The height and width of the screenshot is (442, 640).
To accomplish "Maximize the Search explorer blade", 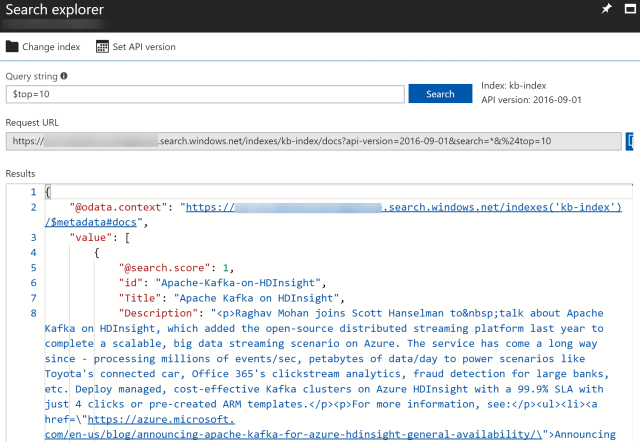I will click(x=631, y=10).
